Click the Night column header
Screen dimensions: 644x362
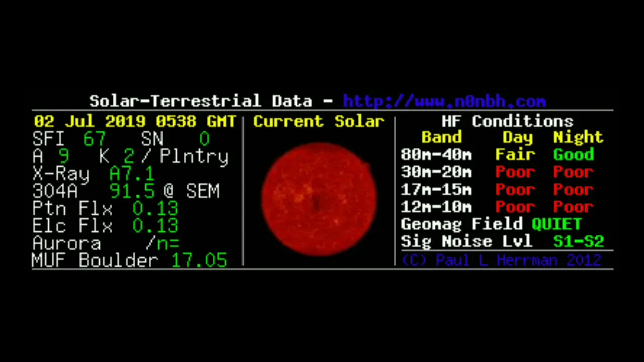578,137
